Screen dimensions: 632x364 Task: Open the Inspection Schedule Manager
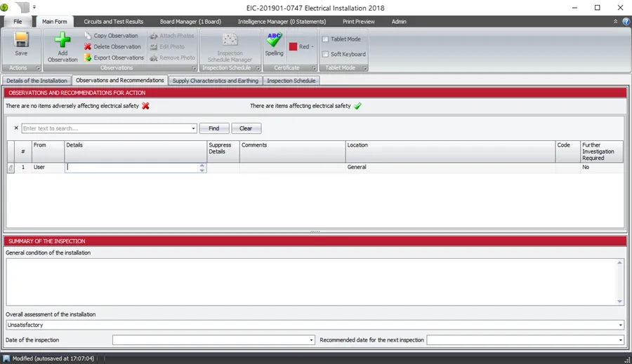tap(230, 41)
